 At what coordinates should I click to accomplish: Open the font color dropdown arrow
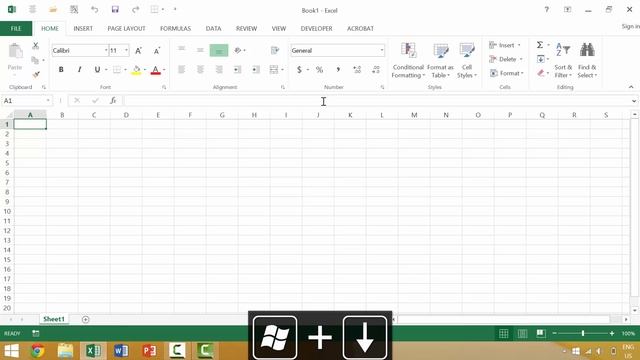tap(164, 70)
